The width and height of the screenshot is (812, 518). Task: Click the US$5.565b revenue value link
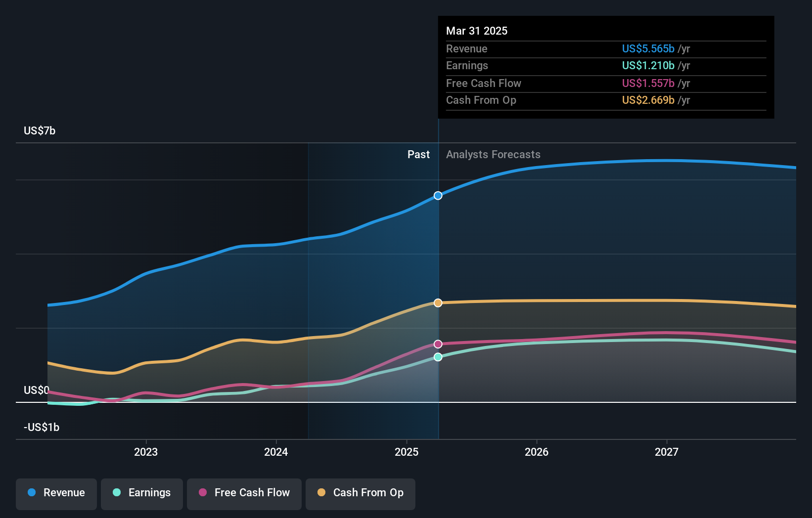click(648, 48)
